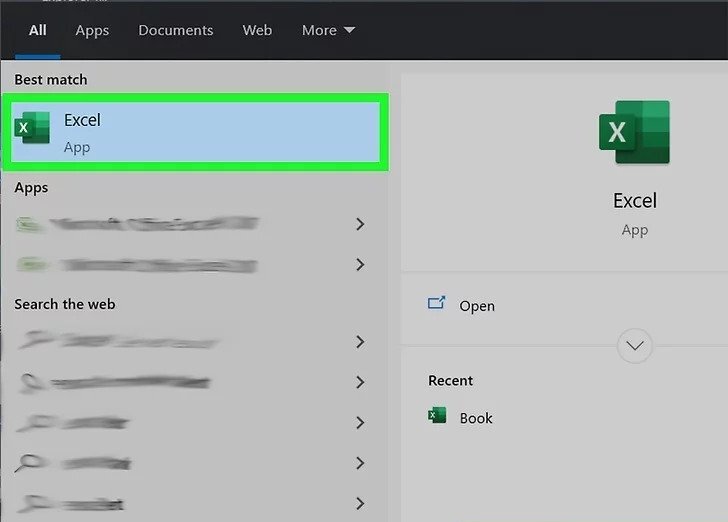Click the second blurred Apps result icon
Viewport: 728px width, 522px height.
point(32,265)
